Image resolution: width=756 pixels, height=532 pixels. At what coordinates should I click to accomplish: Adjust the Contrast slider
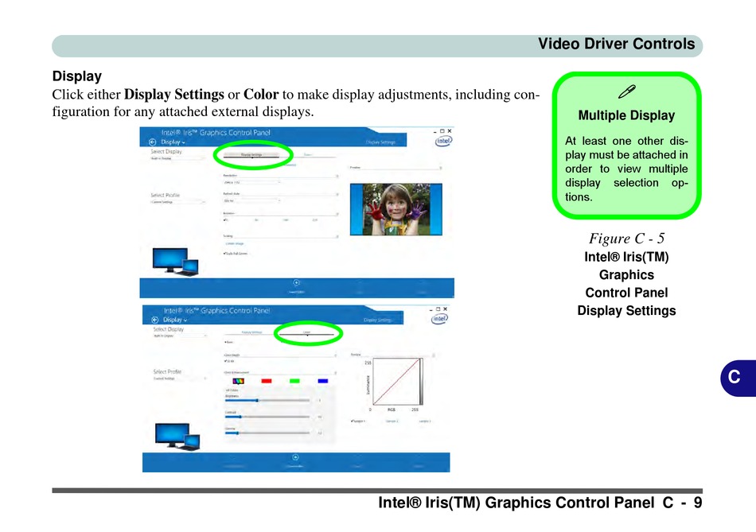[x=267, y=417]
